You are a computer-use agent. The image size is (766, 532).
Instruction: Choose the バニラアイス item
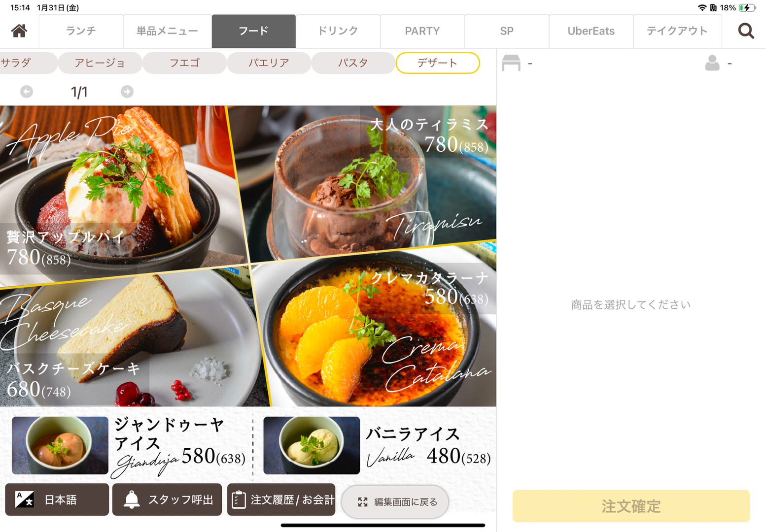tap(377, 446)
